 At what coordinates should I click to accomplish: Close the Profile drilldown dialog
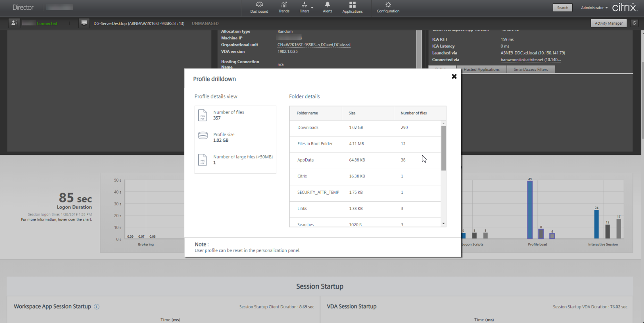coord(454,76)
